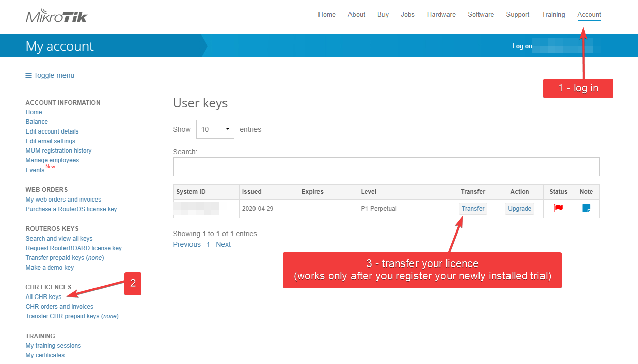
Task: Click the MikroTik logo
Action: click(56, 16)
